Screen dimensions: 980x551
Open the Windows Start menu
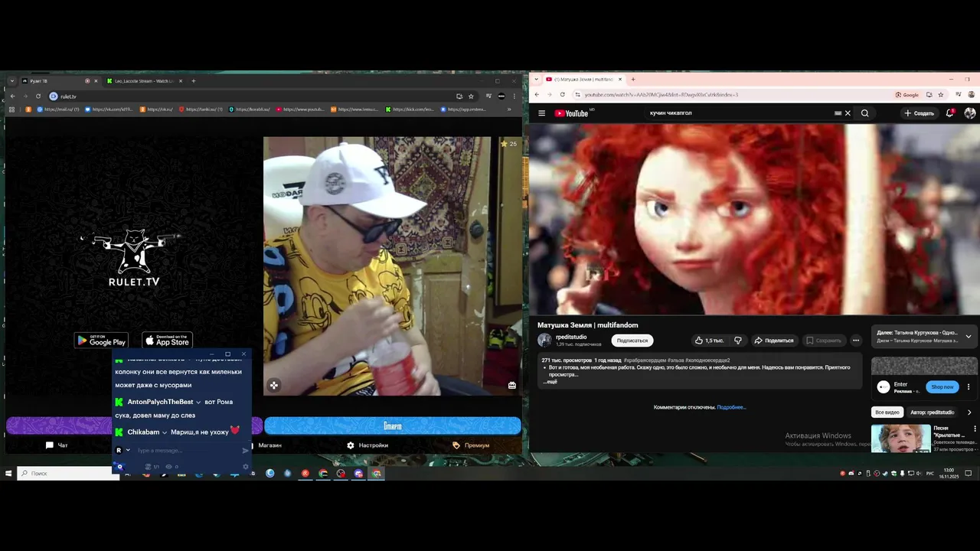pyautogui.click(x=8, y=474)
